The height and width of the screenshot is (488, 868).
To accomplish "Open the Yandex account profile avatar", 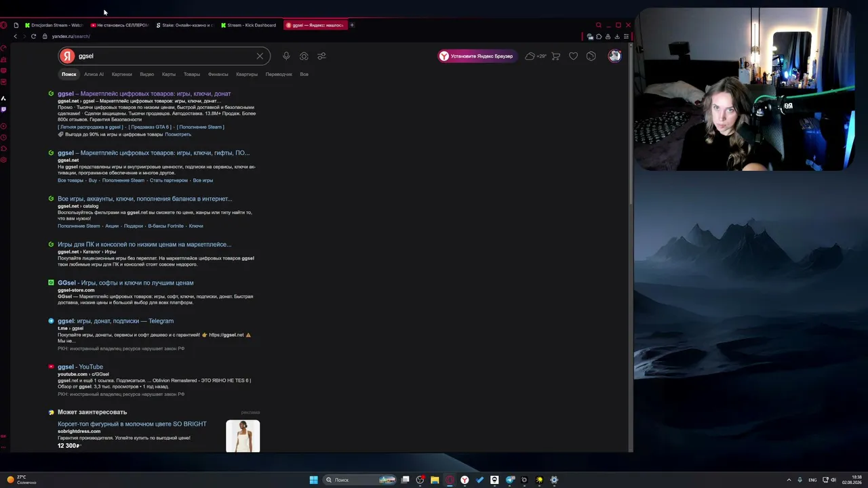I will (x=614, y=56).
